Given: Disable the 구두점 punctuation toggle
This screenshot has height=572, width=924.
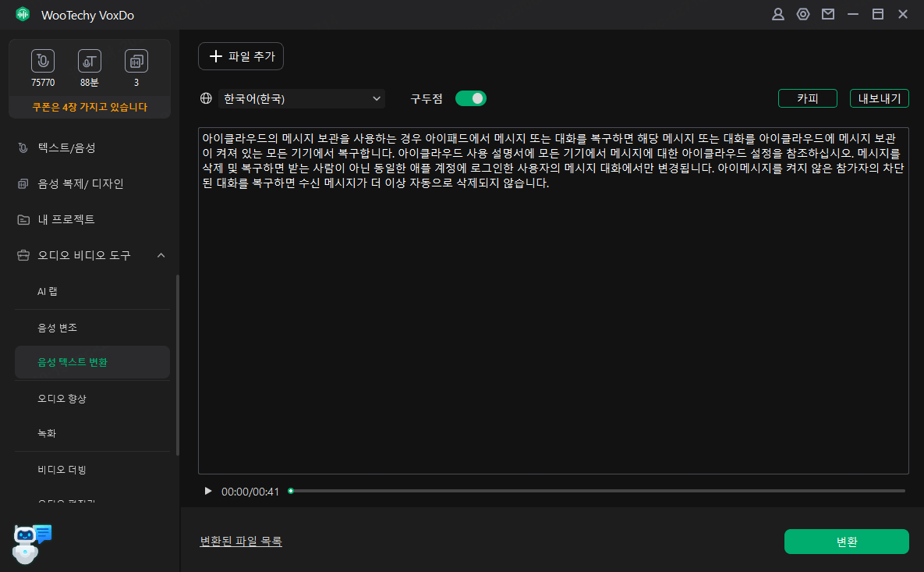Looking at the screenshot, I should (x=471, y=98).
